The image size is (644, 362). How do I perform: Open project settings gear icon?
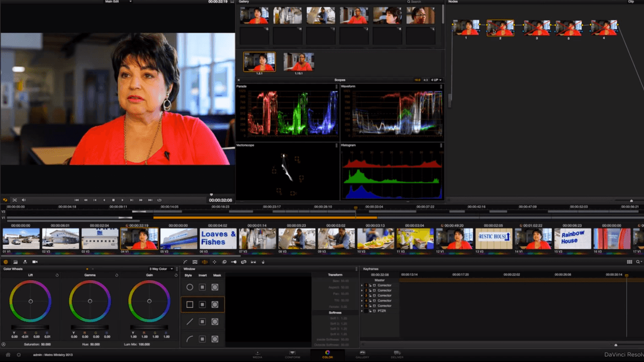click(19, 355)
